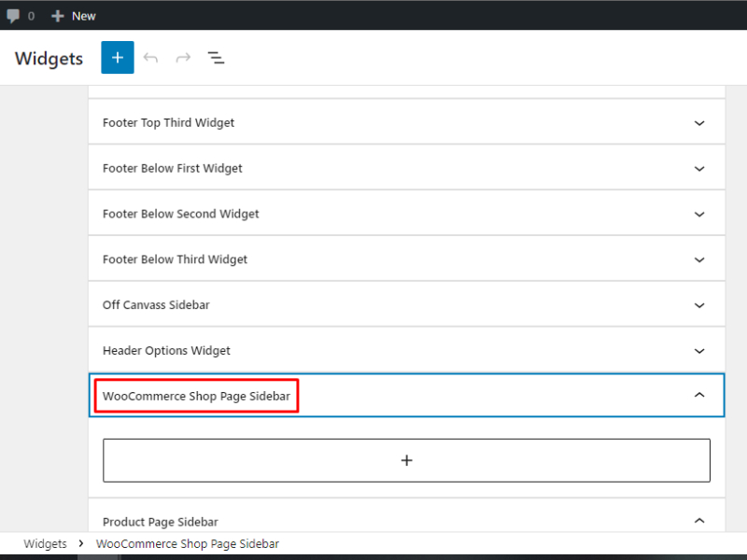Expand Footer Below First Widget chevron

click(699, 169)
